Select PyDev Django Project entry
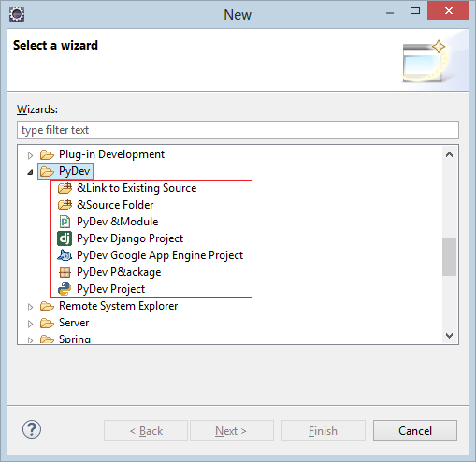Image resolution: width=476 pixels, height=462 pixels. pyautogui.click(x=130, y=238)
